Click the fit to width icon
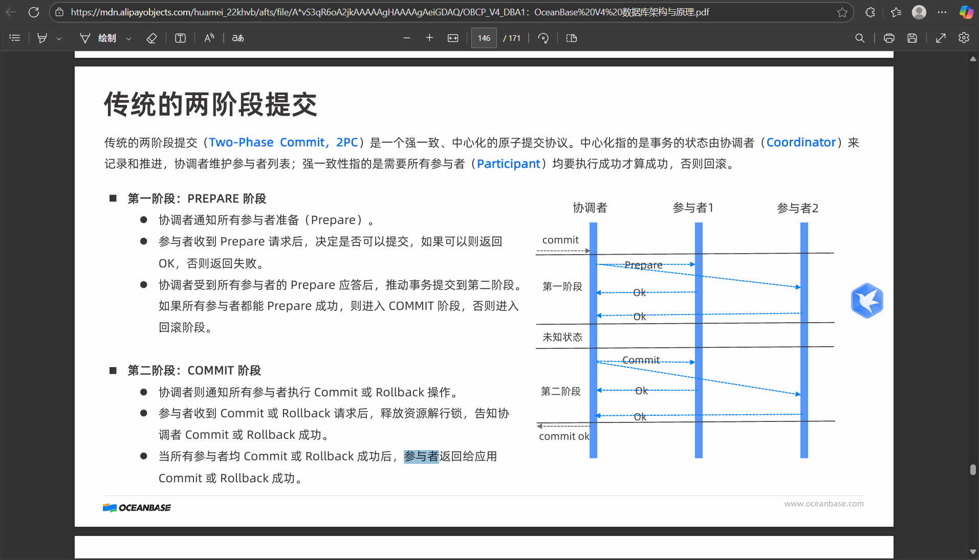The height and width of the screenshot is (560, 979). 453,38
